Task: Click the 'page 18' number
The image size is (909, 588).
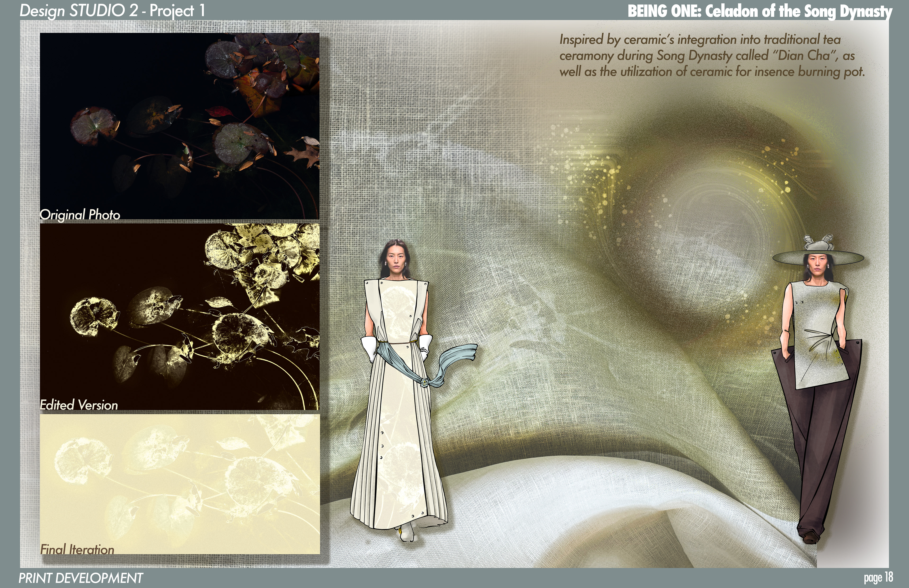Action: 878,577
